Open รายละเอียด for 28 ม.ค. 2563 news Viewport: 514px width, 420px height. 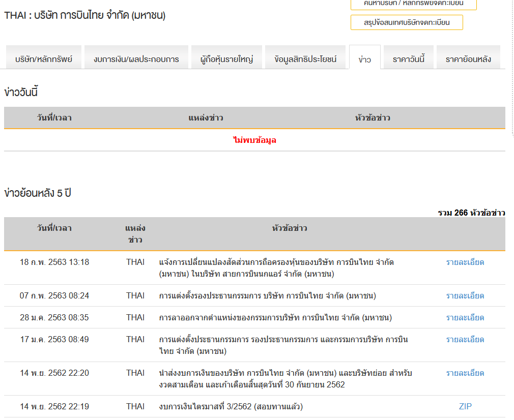click(465, 317)
